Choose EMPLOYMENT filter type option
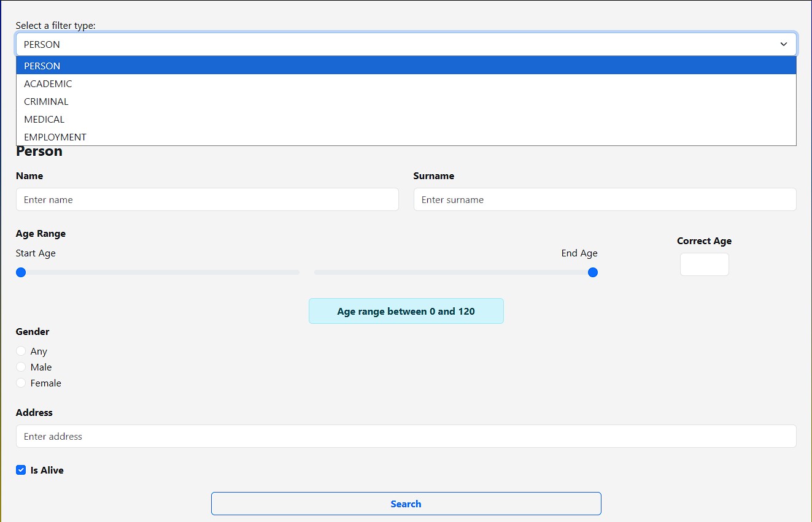The image size is (812, 522). (55, 137)
